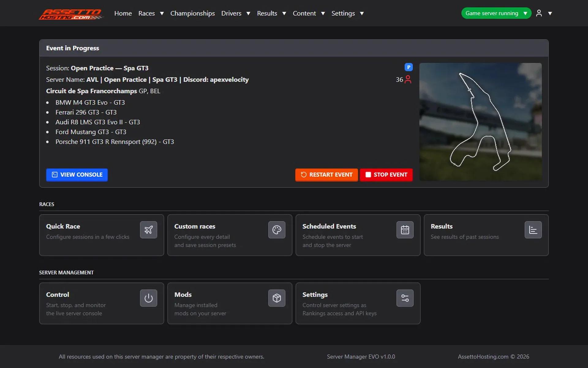Open the Game server running dropdown
588x368 pixels.
pyautogui.click(x=496, y=13)
